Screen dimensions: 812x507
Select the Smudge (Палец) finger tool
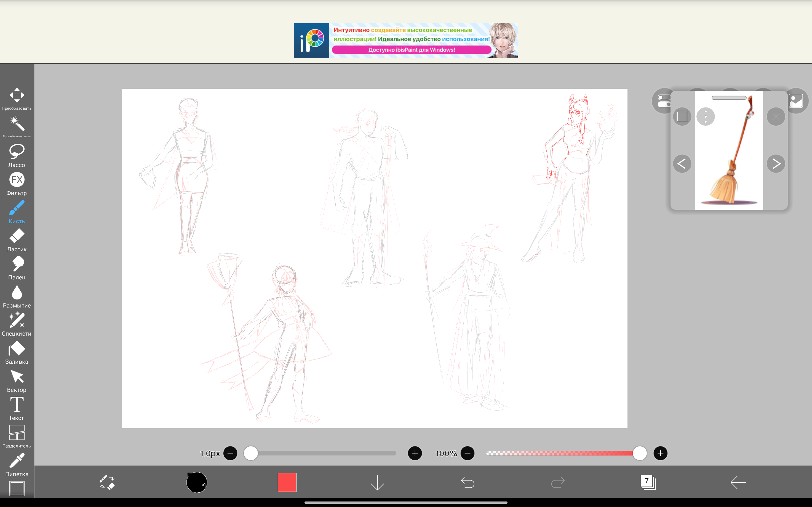(17, 268)
